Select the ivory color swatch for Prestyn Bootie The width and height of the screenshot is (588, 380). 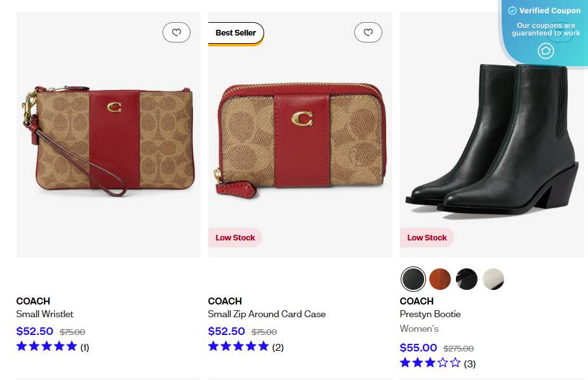pos(493,279)
